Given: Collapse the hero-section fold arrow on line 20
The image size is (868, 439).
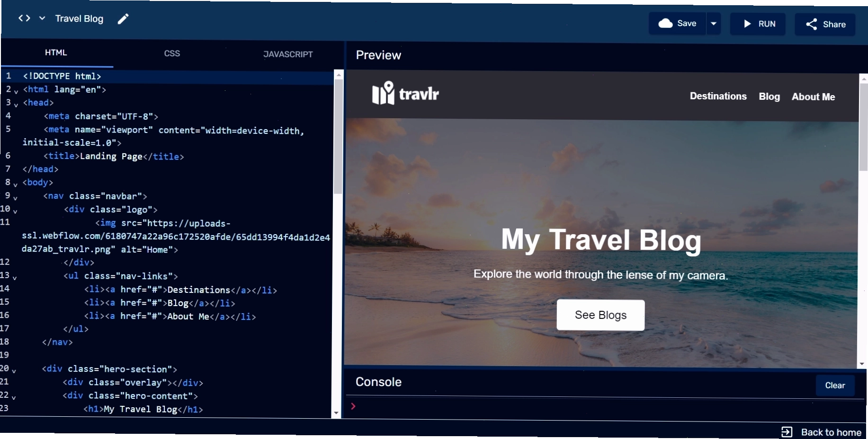Looking at the screenshot, I should click(x=14, y=371).
